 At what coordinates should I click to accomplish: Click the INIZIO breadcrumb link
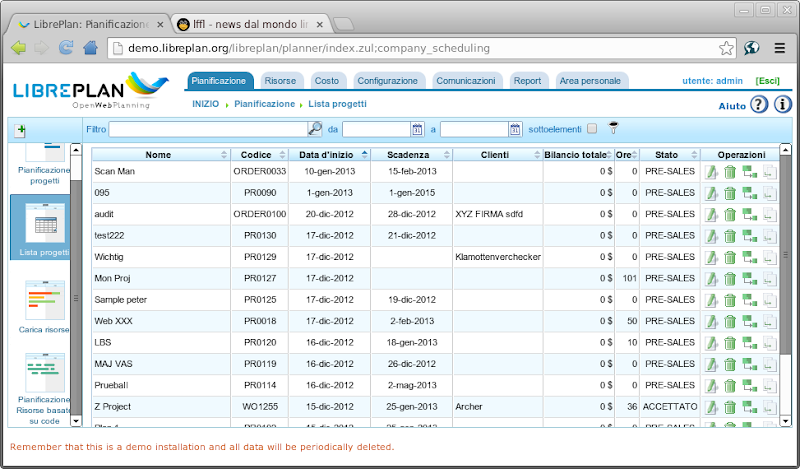[x=205, y=104]
